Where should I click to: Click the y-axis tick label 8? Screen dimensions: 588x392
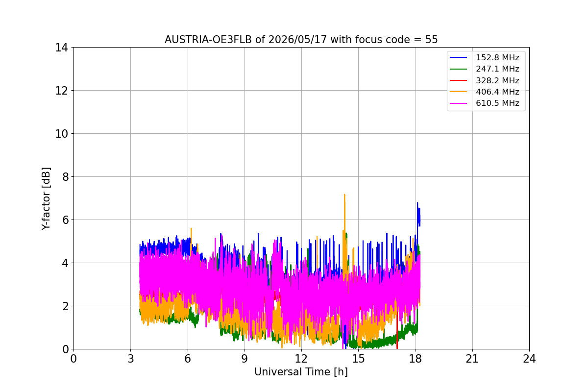point(65,177)
